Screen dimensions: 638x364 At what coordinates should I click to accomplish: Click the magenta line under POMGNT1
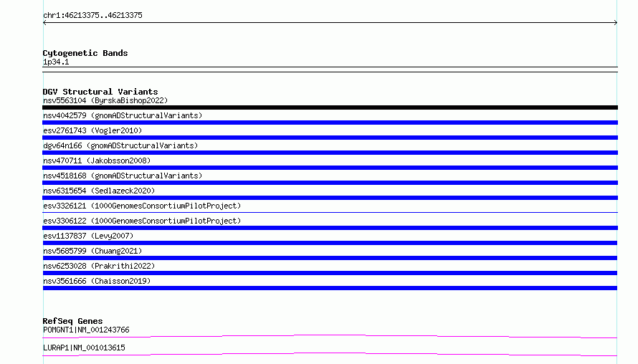pyautogui.click(x=330, y=336)
